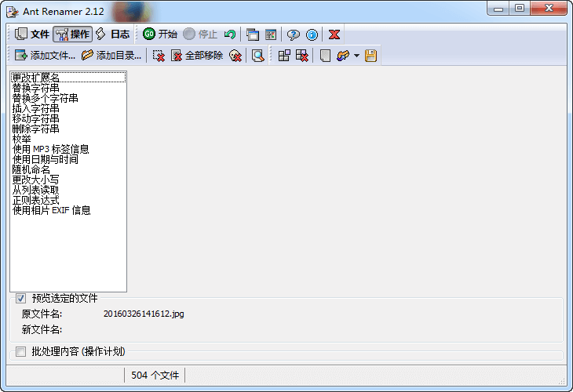
Task: Select 插入字符串 action
Action: (68, 108)
